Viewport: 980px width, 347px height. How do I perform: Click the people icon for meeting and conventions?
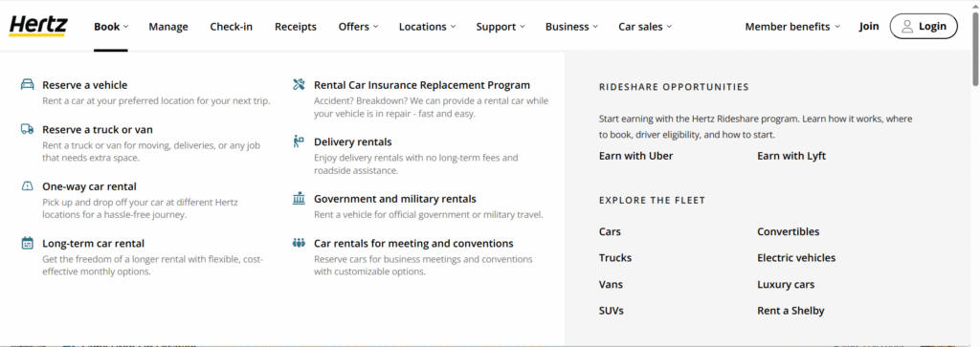coord(299,243)
